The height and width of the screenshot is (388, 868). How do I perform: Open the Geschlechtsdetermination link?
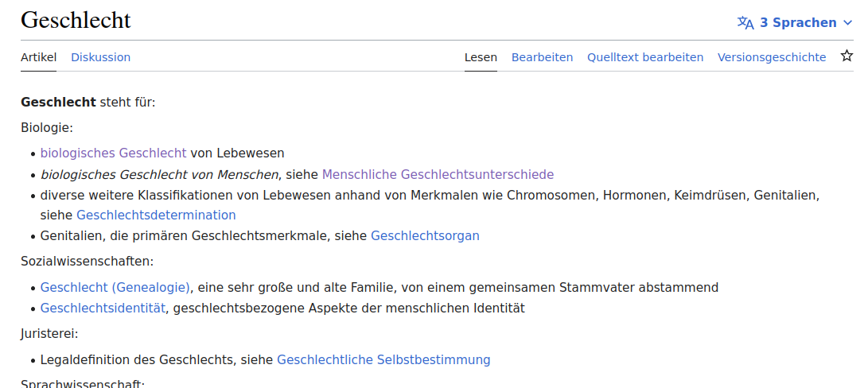[156, 215]
